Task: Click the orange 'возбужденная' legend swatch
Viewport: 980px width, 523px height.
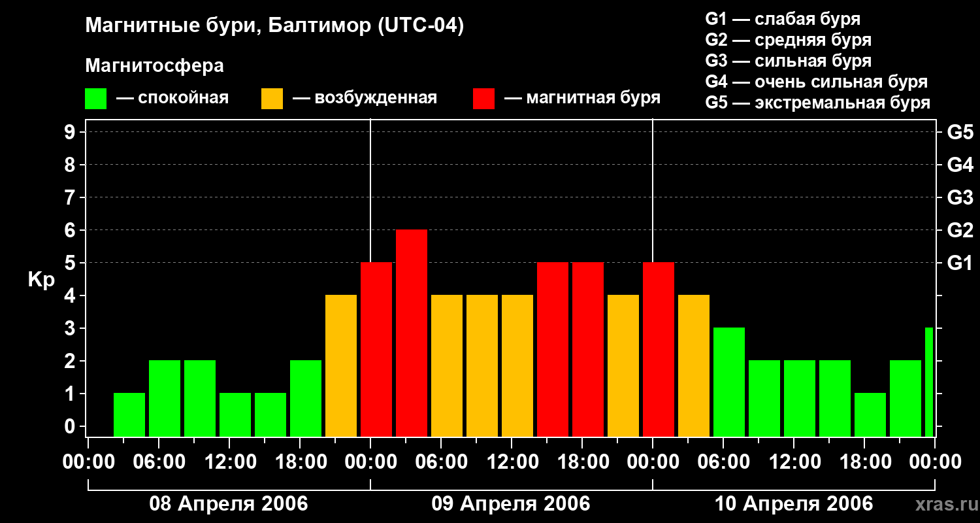Action: click(272, 99)
